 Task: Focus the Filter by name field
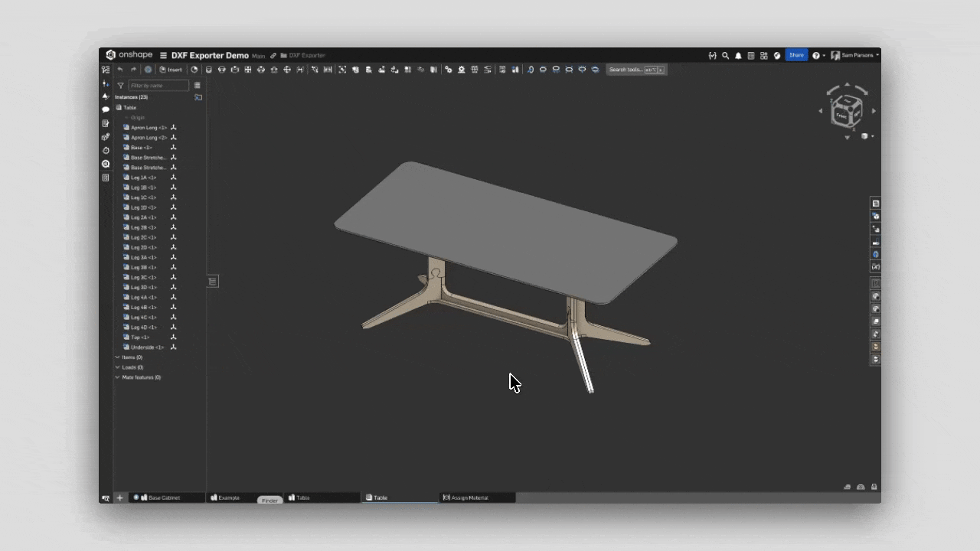(158, 86)
